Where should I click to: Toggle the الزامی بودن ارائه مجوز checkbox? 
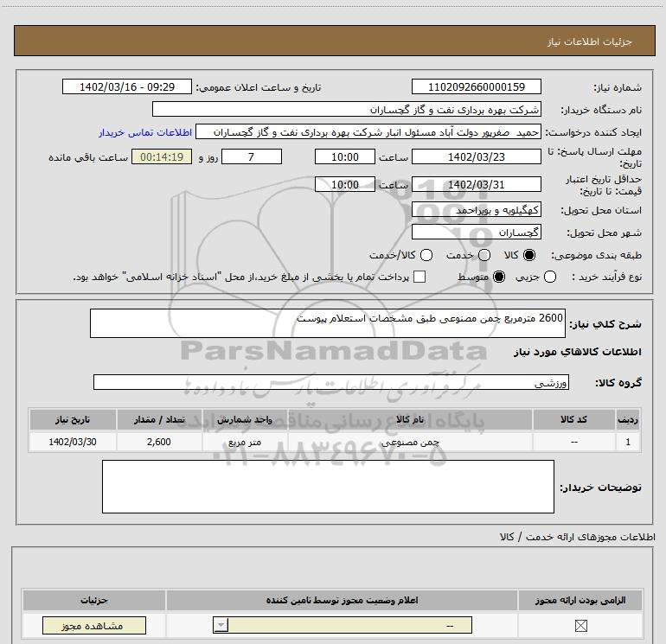point(580,625)
